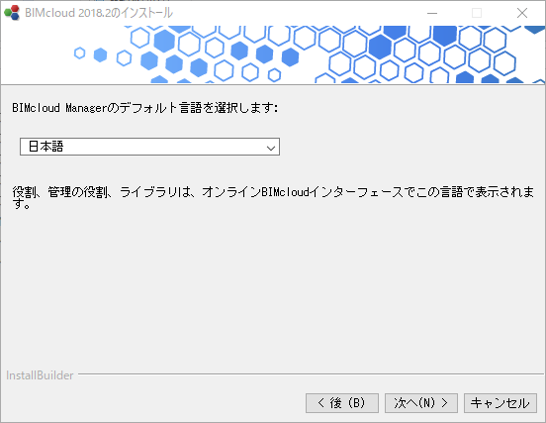Minimize the installer window

point(432,13)
